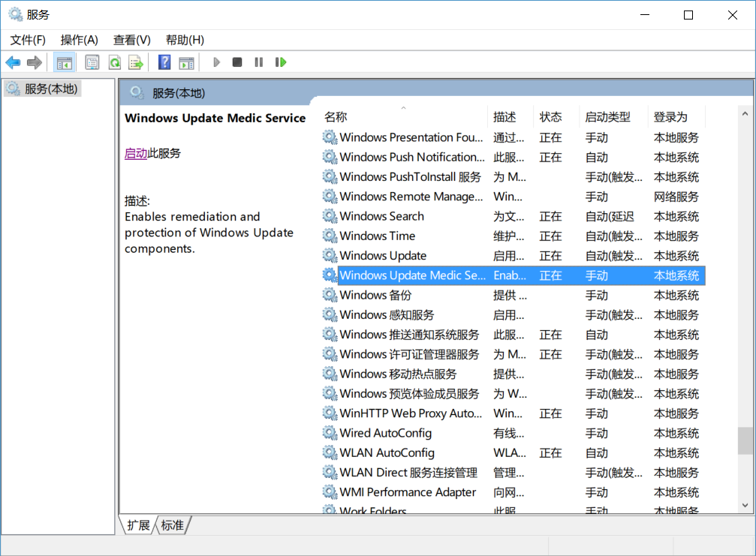756x556 pixels.
Task: Select Windows PushToInstall 服务 row
Action: [x=514, y=177]
